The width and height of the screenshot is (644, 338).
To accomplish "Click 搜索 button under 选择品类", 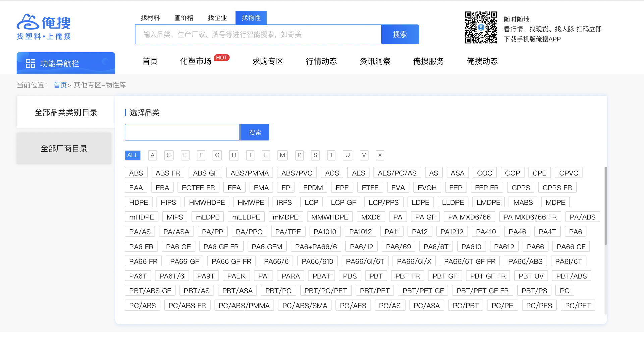I will (255, 132).
